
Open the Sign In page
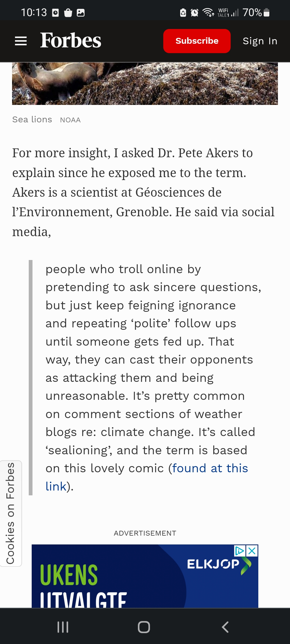(260, 41)
